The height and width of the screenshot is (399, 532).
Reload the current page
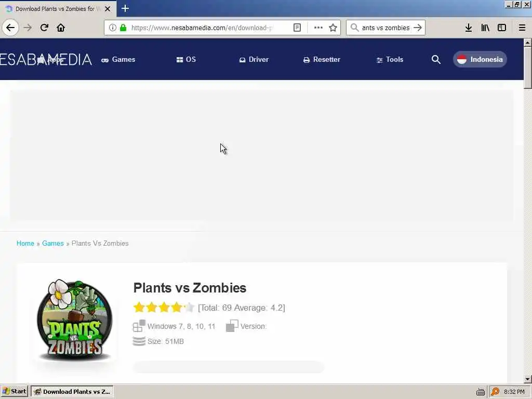pos(44,28)
